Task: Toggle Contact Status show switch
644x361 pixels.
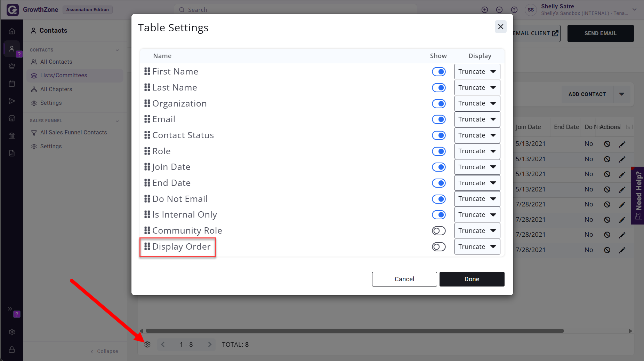Action: [439, 135]
